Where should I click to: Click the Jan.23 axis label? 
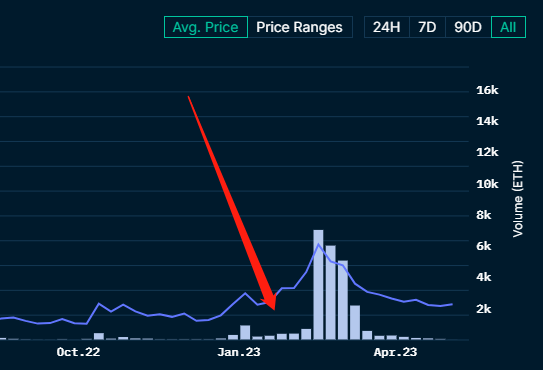[239, 352]
